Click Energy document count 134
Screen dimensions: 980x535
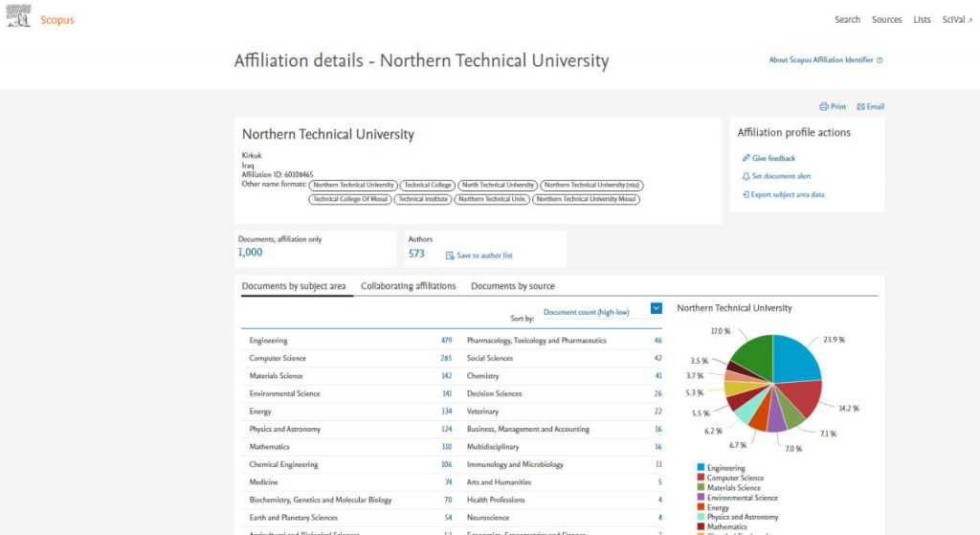pyautogui.click(x=446, y=412)
